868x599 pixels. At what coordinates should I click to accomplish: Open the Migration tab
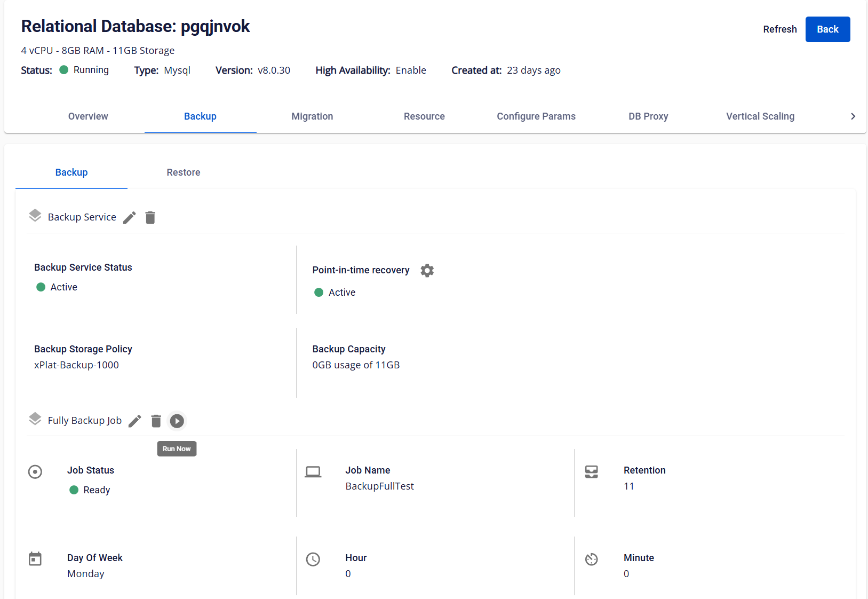312,116
